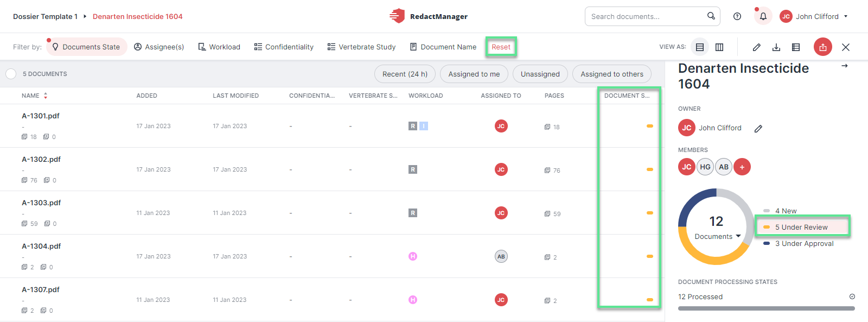This screenshot has width=868, height=322.
Task: Click Denarten Insecticide 1604 breadcrumb
Action: pos(138,16)
